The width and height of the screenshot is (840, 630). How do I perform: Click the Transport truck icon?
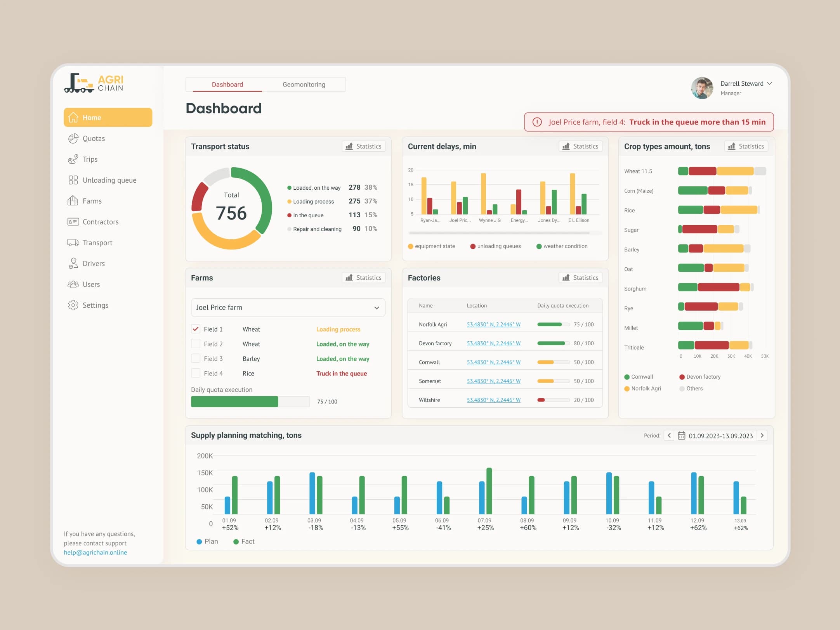[x=73, y=242]
